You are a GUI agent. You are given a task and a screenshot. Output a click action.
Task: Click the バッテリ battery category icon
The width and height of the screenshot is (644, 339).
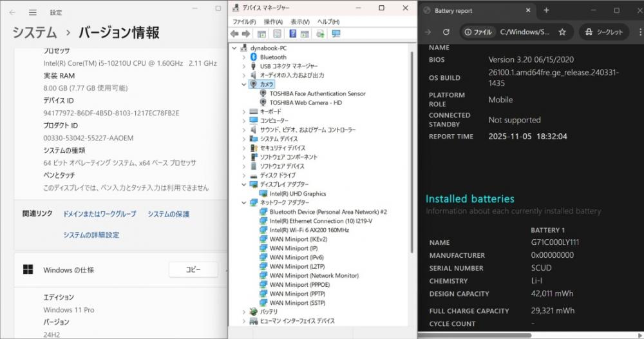pos(253,311)
